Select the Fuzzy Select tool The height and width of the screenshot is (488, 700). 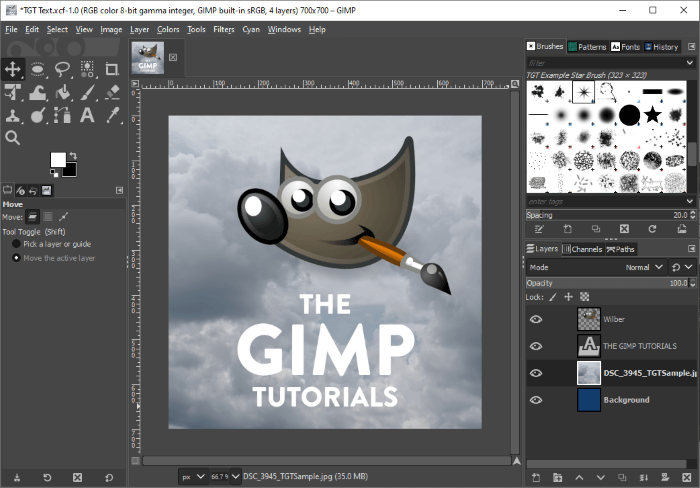pos(87,69)
